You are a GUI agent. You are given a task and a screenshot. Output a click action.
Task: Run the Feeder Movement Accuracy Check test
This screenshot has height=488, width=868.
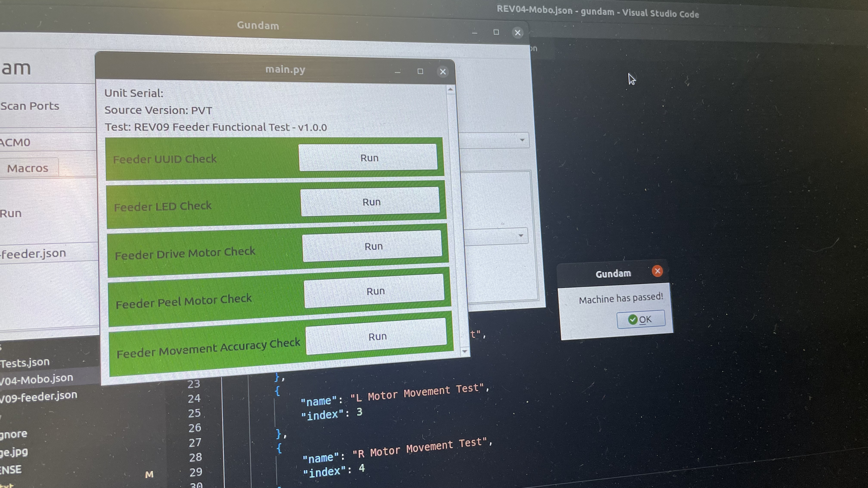(x=376, y=336)
